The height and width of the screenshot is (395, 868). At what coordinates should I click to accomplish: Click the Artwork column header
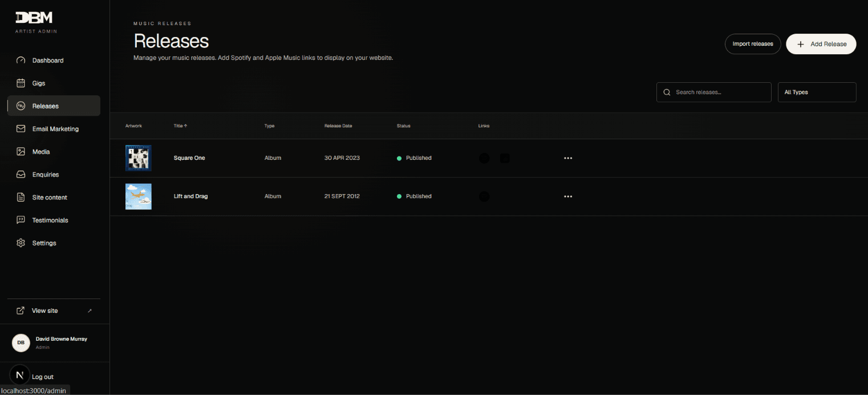coord(133,126)
